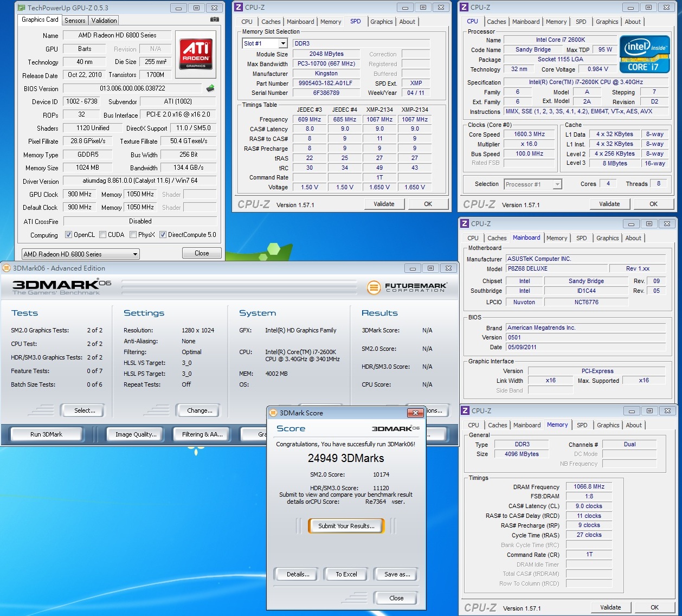The height and width of the screenshot is (616, 682).
Task: Open the Caches tab in SPD window
Action: click(271, 22)
